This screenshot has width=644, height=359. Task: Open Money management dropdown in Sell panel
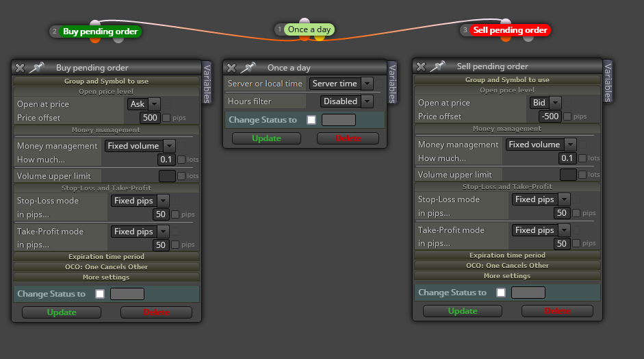pos(541,145)
